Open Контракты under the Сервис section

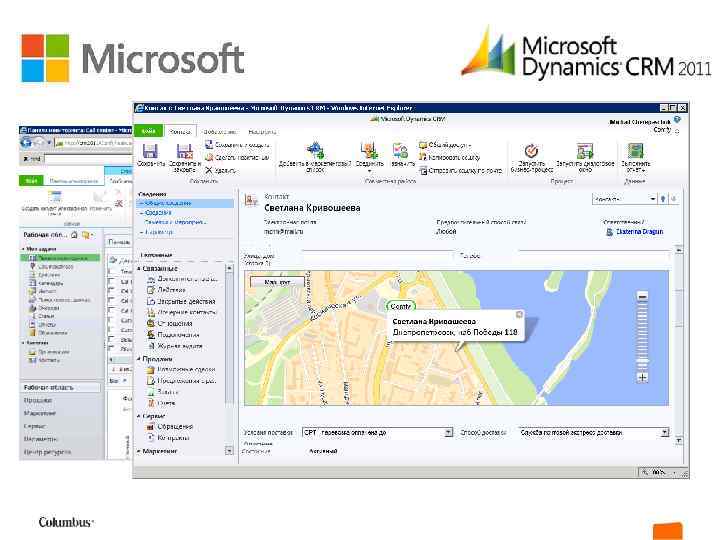point(168,438)
